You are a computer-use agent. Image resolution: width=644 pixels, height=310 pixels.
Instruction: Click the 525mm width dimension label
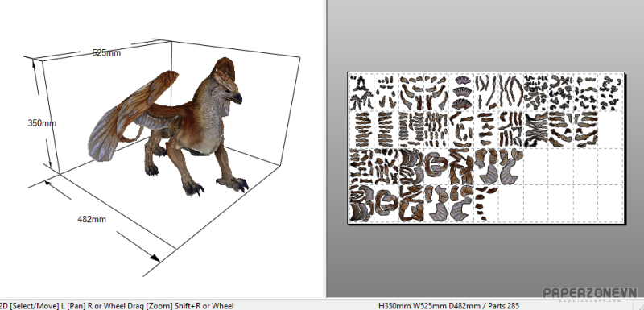click(x=106, y=52)
